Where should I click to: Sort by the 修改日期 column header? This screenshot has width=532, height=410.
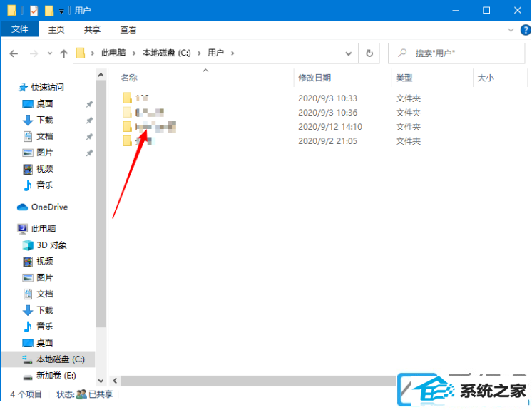pos(314,78)
